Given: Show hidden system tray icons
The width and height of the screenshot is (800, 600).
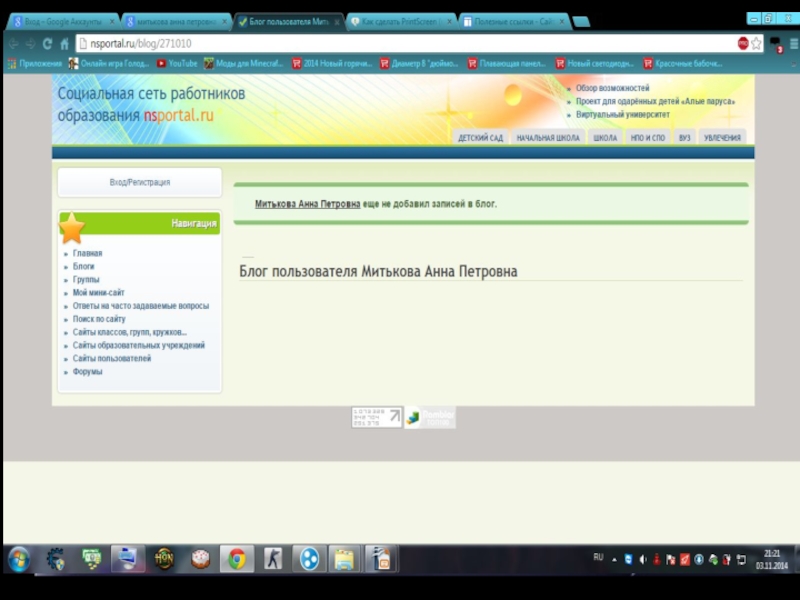Looking at the screenshot, I should tap(614, 558).
